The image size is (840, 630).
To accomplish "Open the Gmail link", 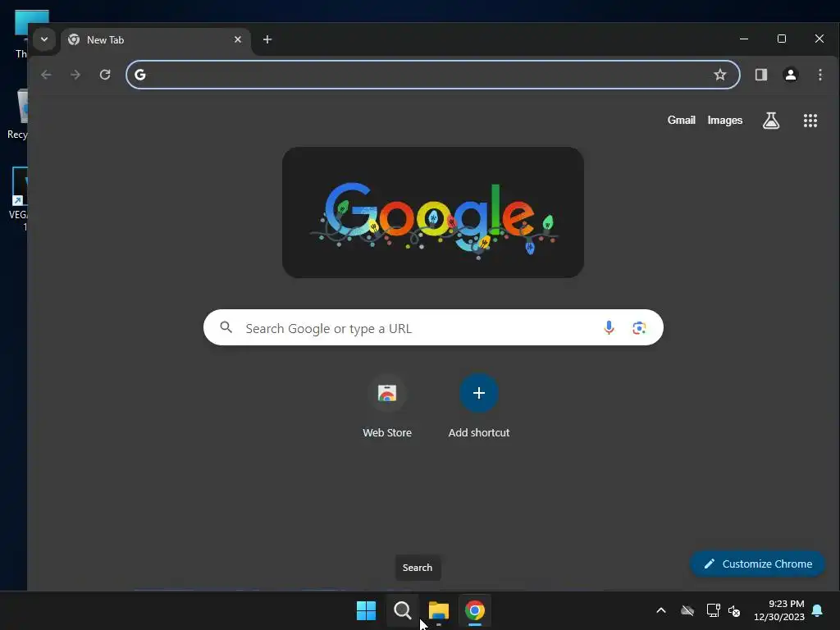I will [x=681, y=121].
